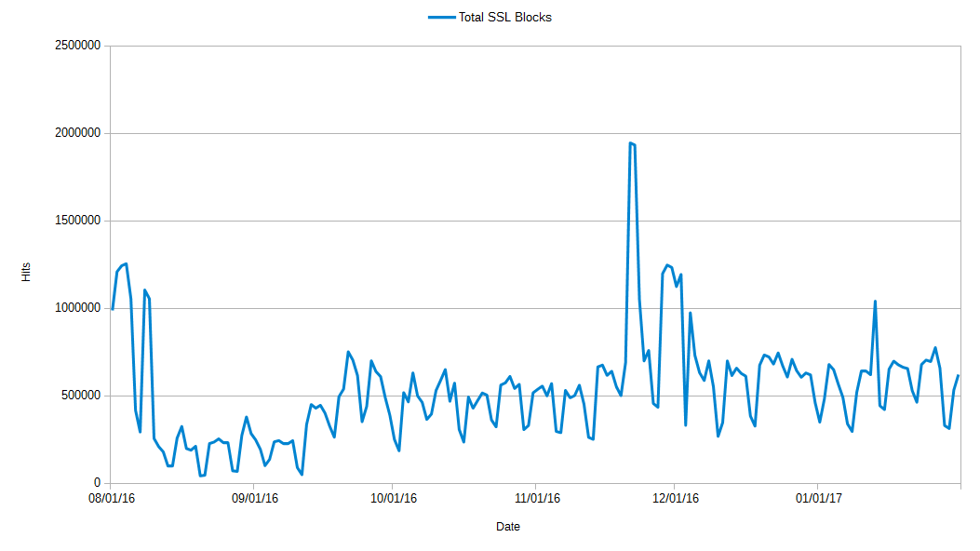Click the early August 2016 peak near 1250000
The width and height of the screenshot is (980, 551).
click(126, 264)
